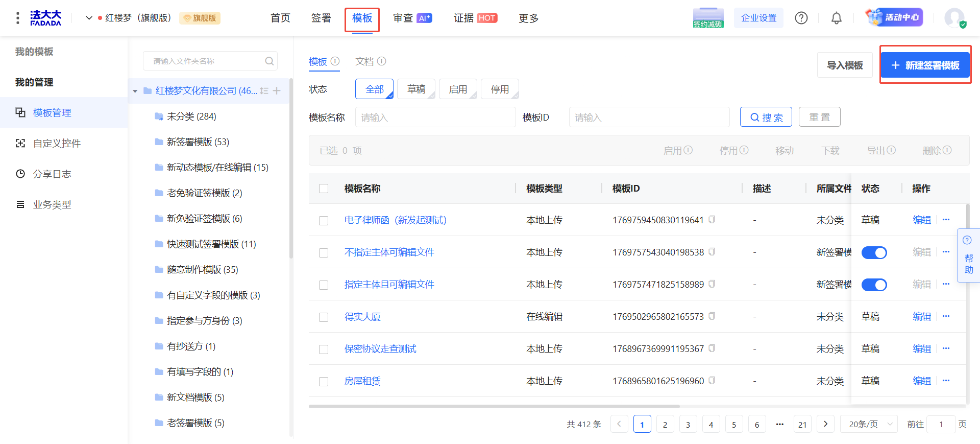Open the 保密协议走查测试 template link

pos(380,349)
